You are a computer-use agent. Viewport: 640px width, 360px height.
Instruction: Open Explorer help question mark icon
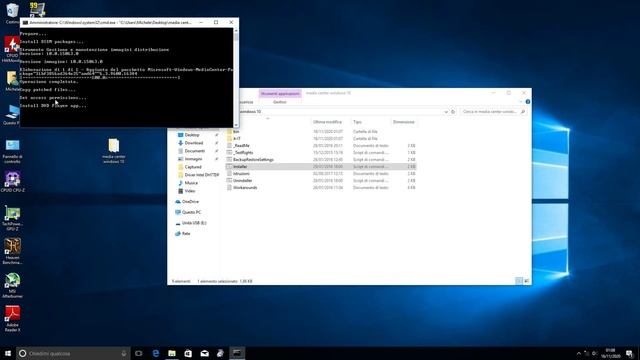[x=528, y=102]
